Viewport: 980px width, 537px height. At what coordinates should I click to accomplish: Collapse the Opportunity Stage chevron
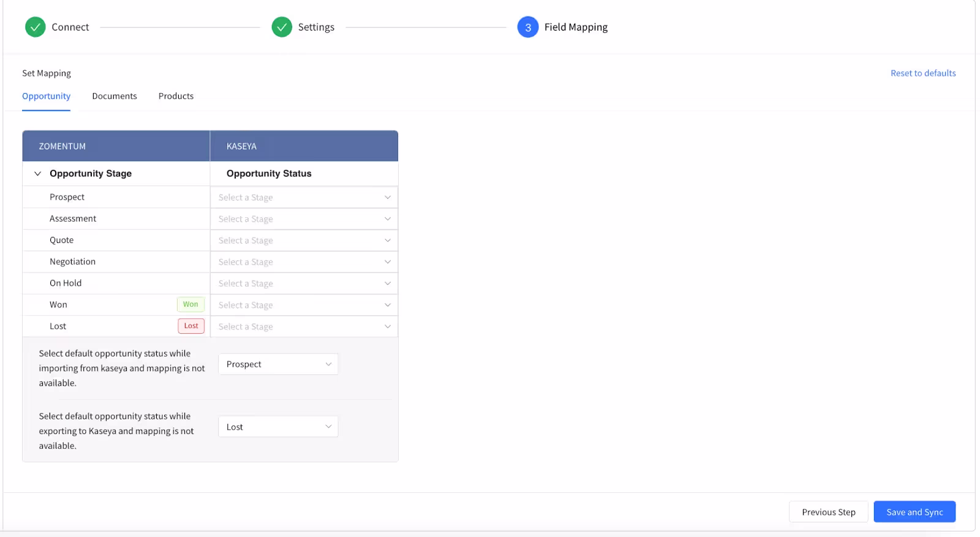point(37,173)
